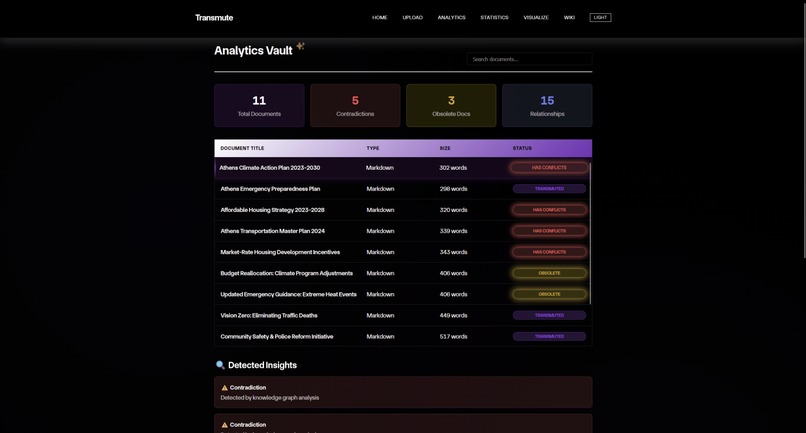
Task: Click the page scrollbar at the right edge
Action: click(803, 130)
